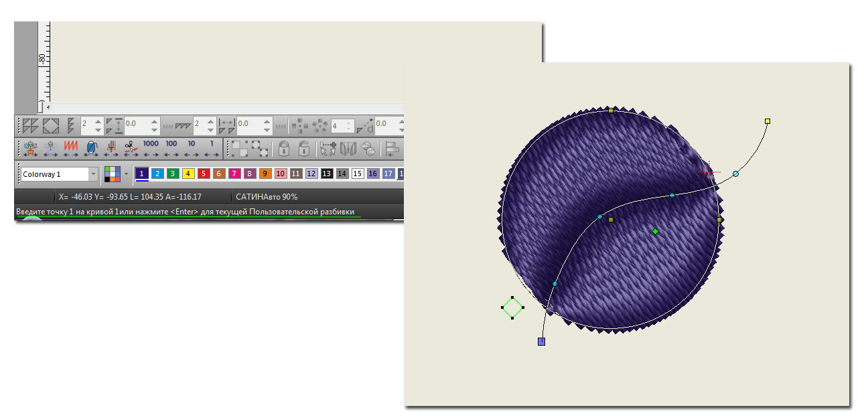Click the grey grid pattern icon
The height and width of the screenshot is (416, 868).
click(300, 125)
